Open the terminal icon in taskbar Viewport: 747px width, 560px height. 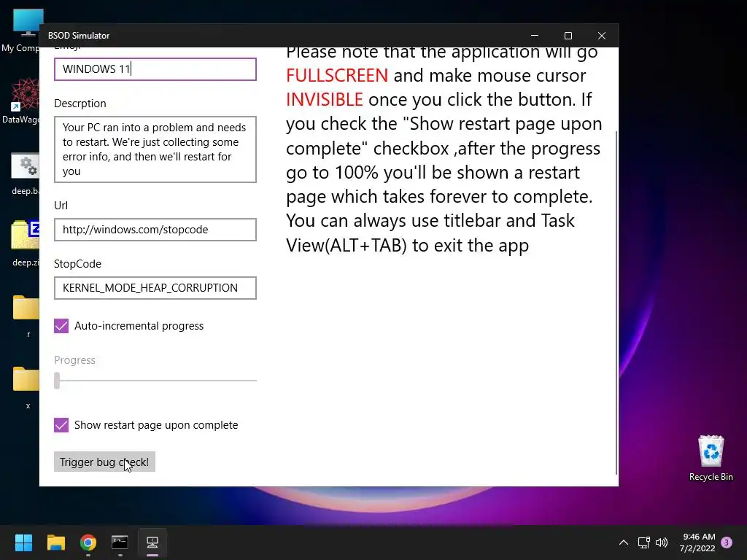[120, 542]
